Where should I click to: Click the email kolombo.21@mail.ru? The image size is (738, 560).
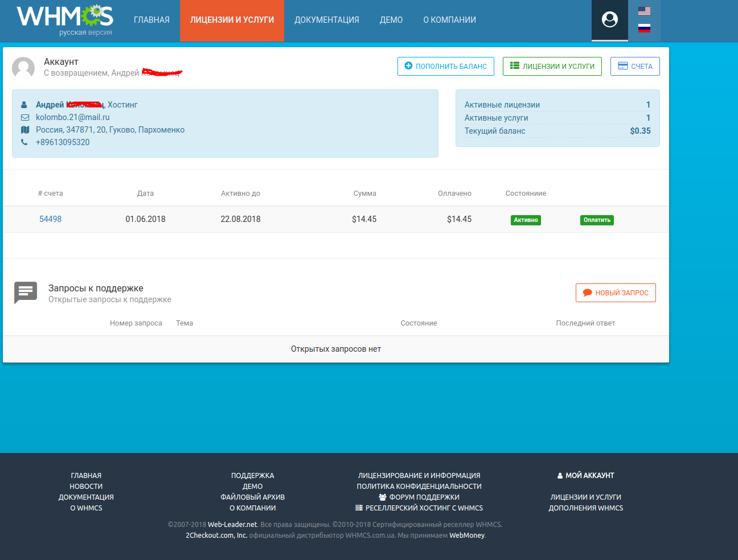point(72,117)
